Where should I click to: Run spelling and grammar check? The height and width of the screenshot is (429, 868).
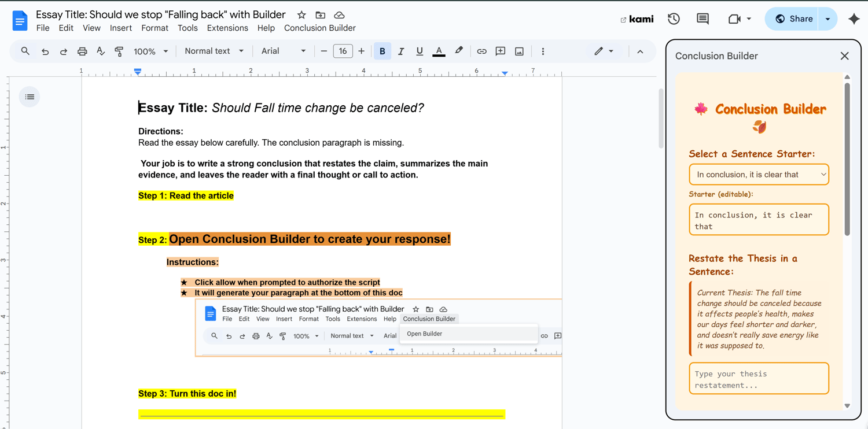(101, 51)
